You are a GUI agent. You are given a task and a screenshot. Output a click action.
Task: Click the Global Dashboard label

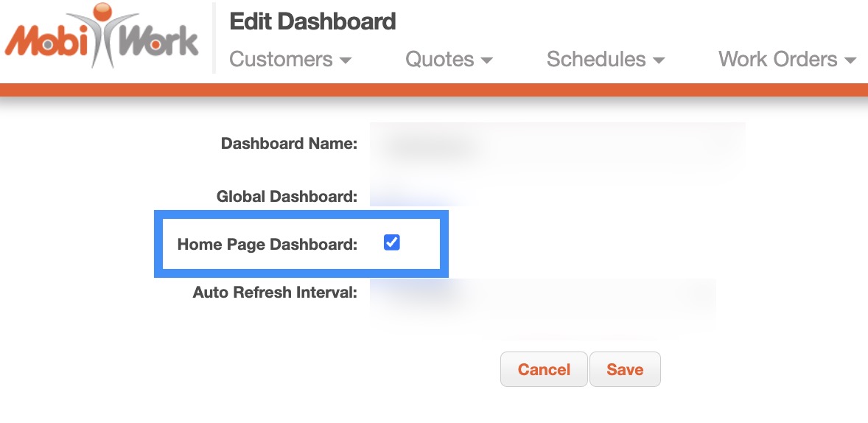tap(287, 197)
